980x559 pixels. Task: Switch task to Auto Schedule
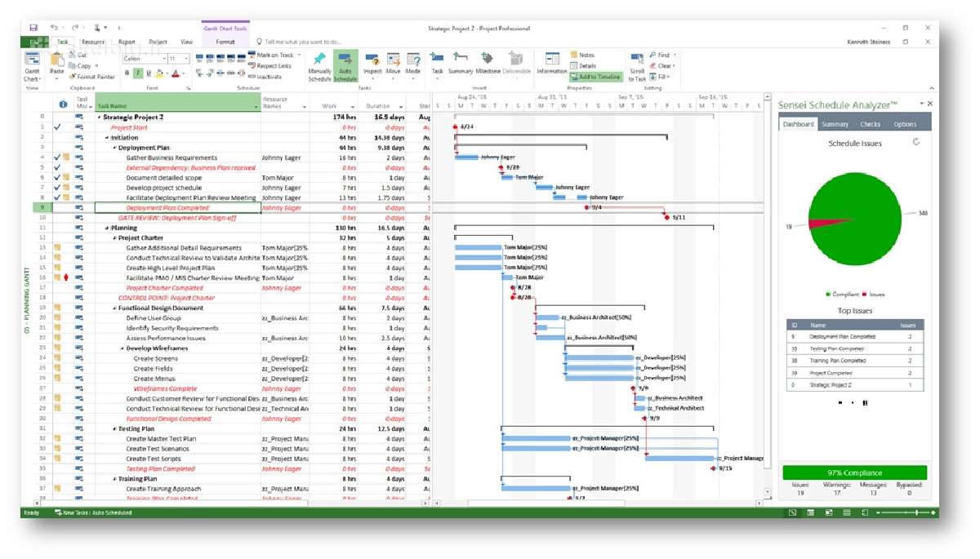[x=345, y=67]
